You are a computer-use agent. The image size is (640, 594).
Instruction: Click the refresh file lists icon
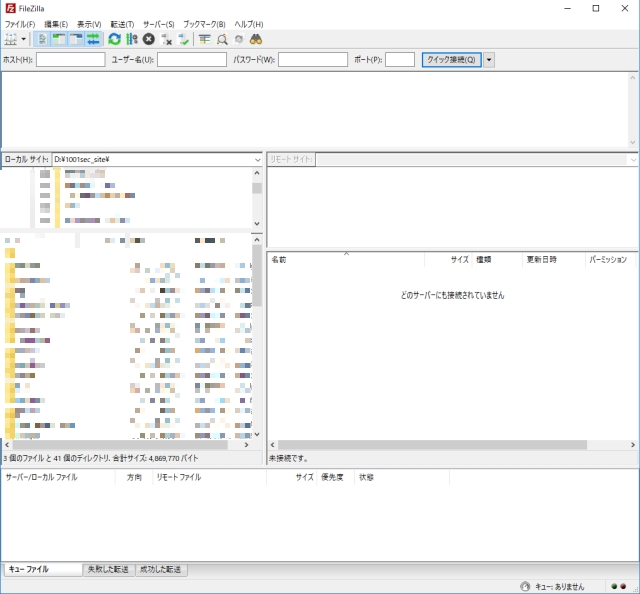click(114, 39)
